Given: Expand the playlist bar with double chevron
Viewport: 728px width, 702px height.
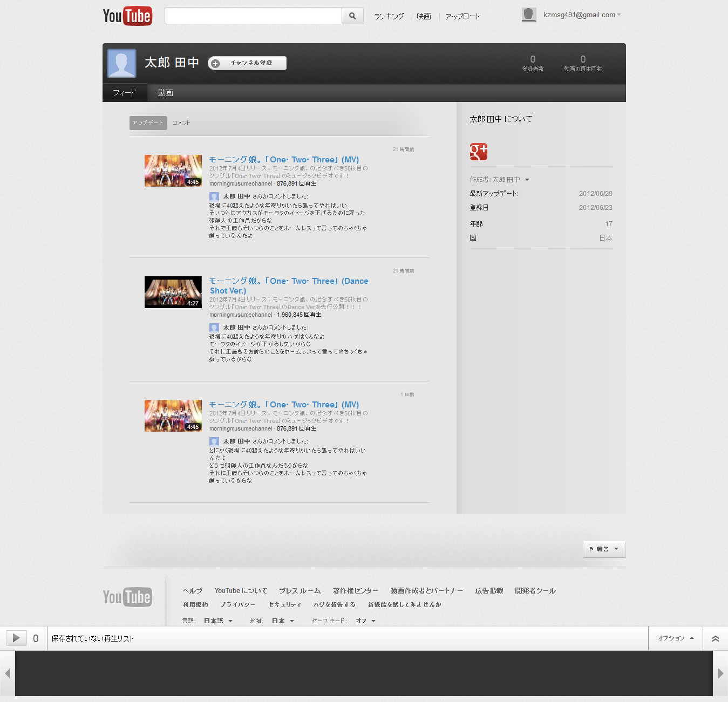Looking at the screenshot, I should coord(715,638).
